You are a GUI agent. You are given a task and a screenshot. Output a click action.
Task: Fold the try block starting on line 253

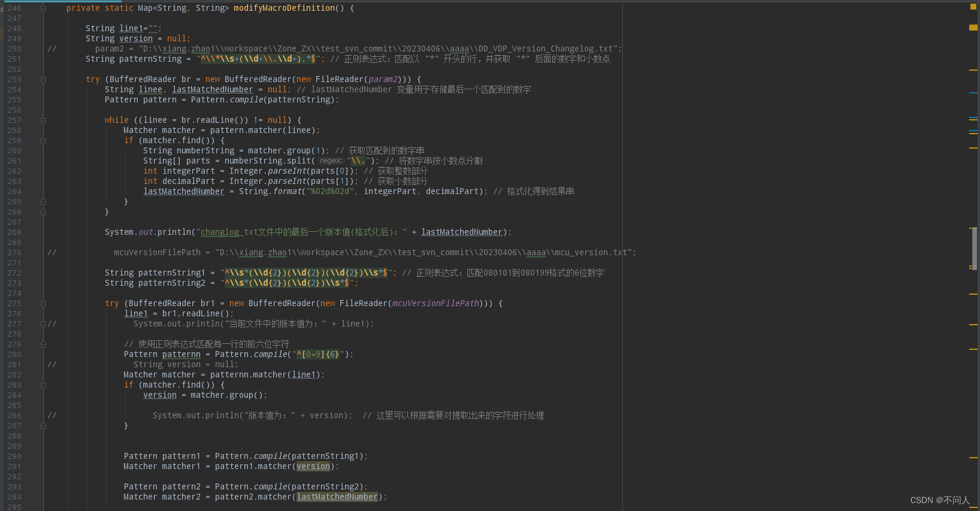click(x=43, y=80)
